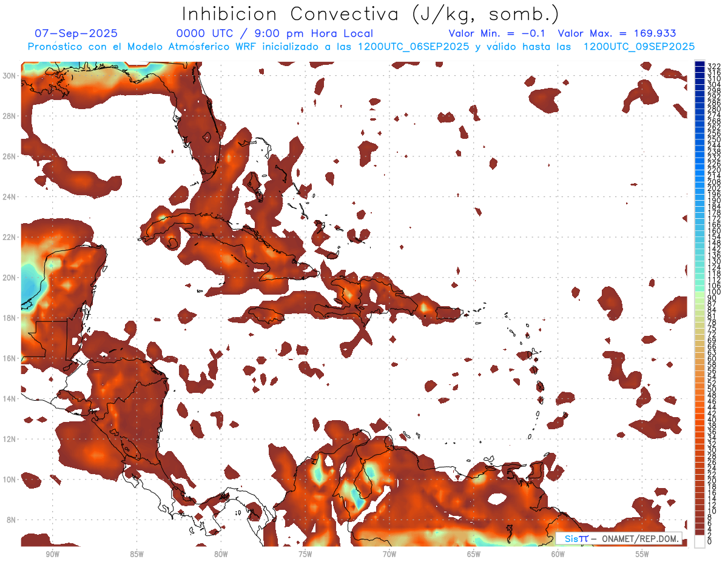Screen dimensions: 728x562
Task: Click the 55W longitude axis label
Action: tap(642, 554)
